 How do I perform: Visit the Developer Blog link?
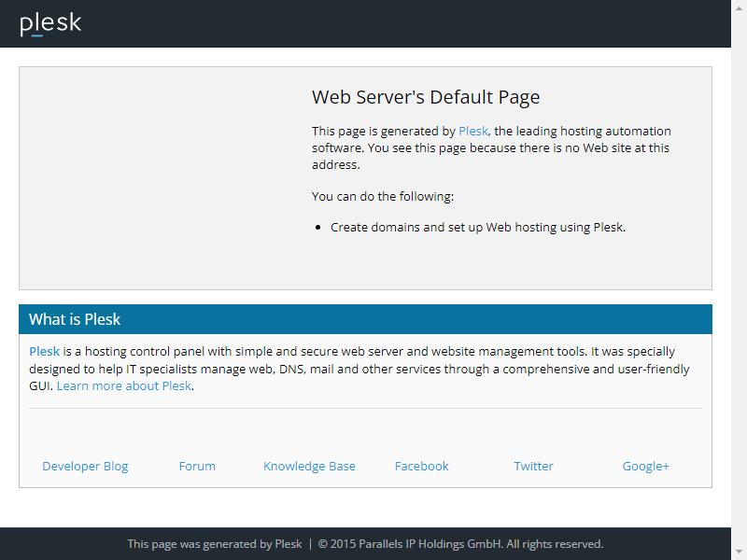85,466
